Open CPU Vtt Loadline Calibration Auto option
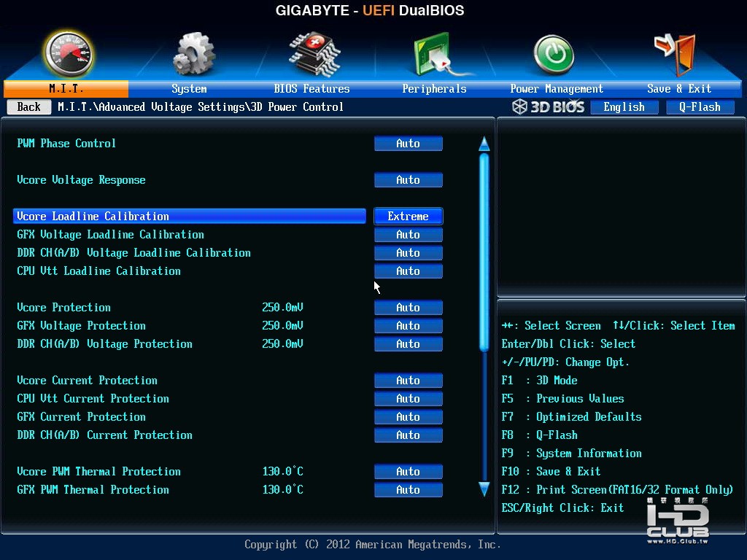The width and height of the screenshot is (747, 560). 409,271
